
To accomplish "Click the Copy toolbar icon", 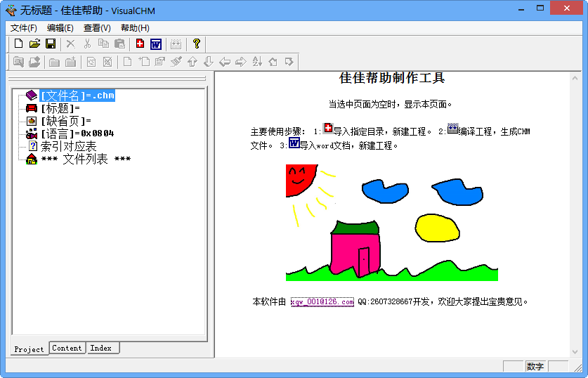I will (x=103, y=44).
